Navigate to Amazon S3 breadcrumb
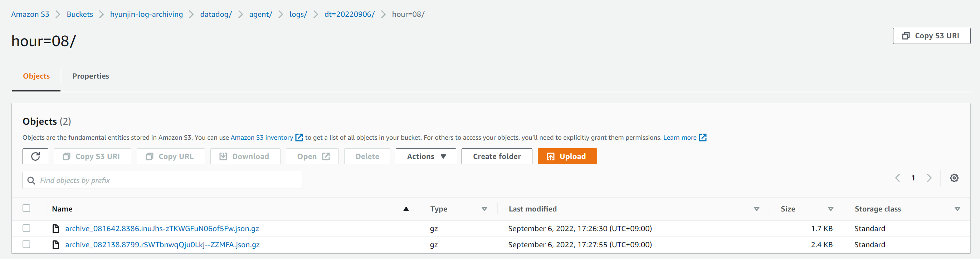The image size is (980, 259). click(x=30, y=14)
